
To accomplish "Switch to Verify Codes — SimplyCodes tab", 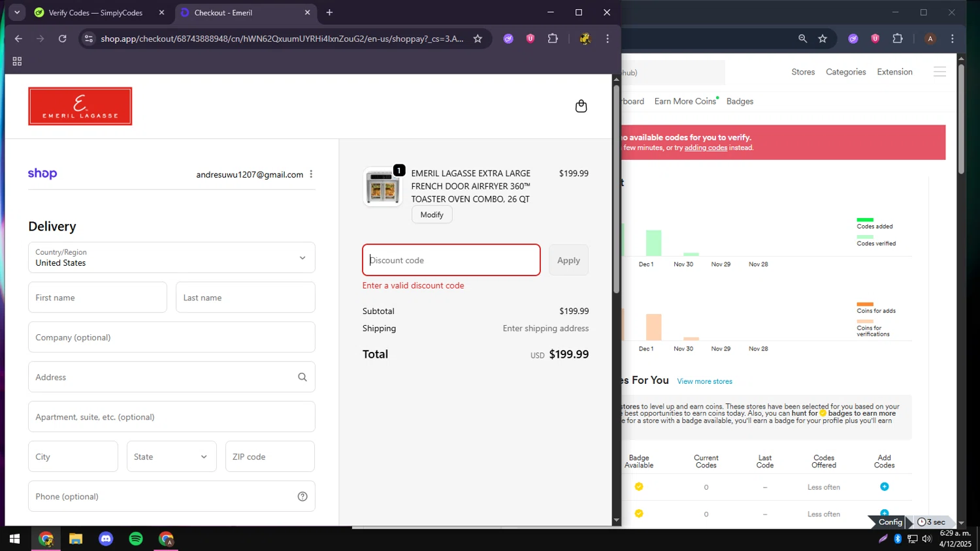I will (95, 12).
